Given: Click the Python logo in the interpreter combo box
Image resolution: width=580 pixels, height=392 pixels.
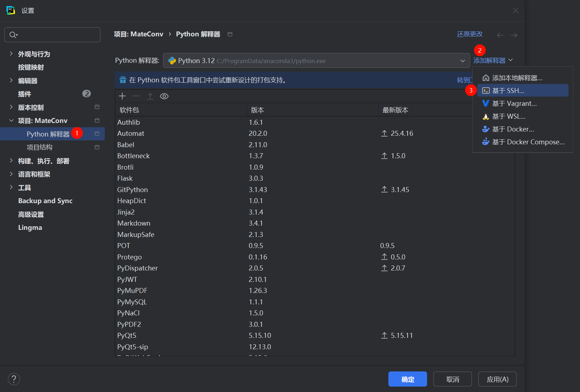Looking at the screenshot, I should 172,61.
